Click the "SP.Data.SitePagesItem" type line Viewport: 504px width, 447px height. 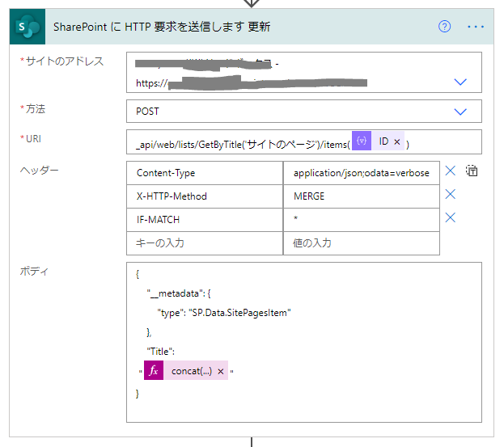tap(224, 313)
